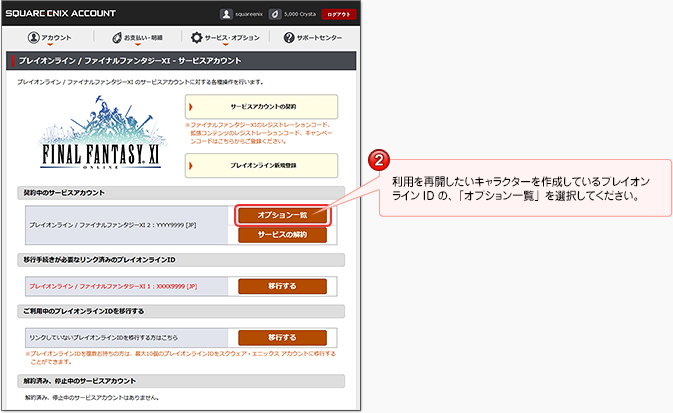This screenshot has width=673, height=413.
Task: Click the サービスアカウントはありません message
Action: (92, 398)
